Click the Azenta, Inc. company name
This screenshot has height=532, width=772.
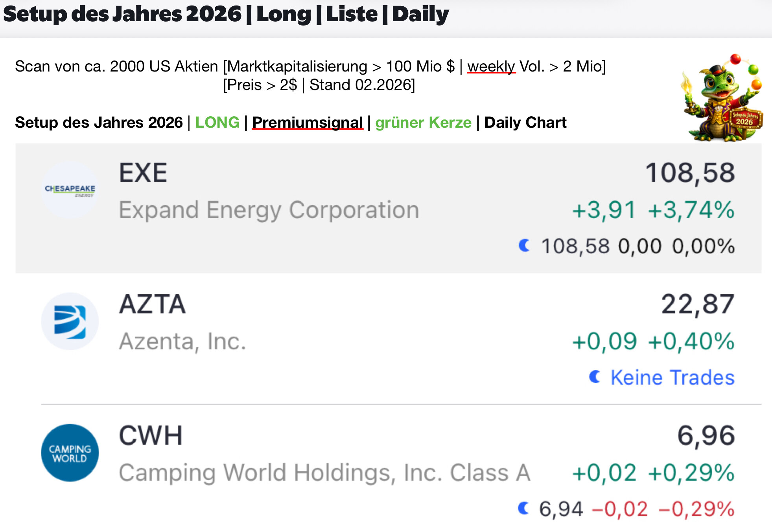tap(182, 341)
